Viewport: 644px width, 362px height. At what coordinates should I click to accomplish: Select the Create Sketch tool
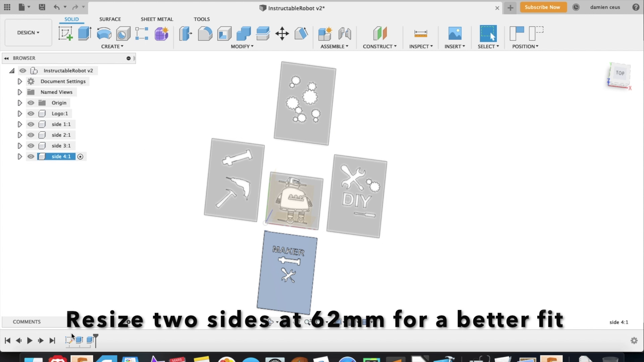65,33
